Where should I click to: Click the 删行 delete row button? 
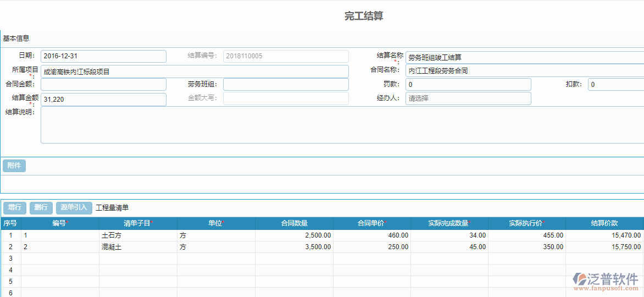(41, 208)
